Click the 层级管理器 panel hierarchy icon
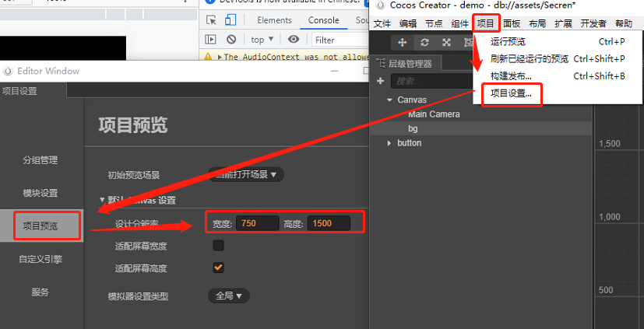The height and width of the screenshot is (329, 644). [381, 64]
